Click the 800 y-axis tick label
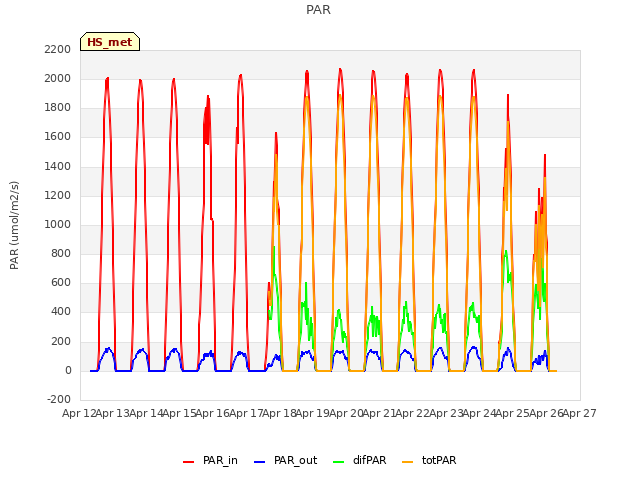The height and width of the screenshot is (480, 640). point(61,253)
